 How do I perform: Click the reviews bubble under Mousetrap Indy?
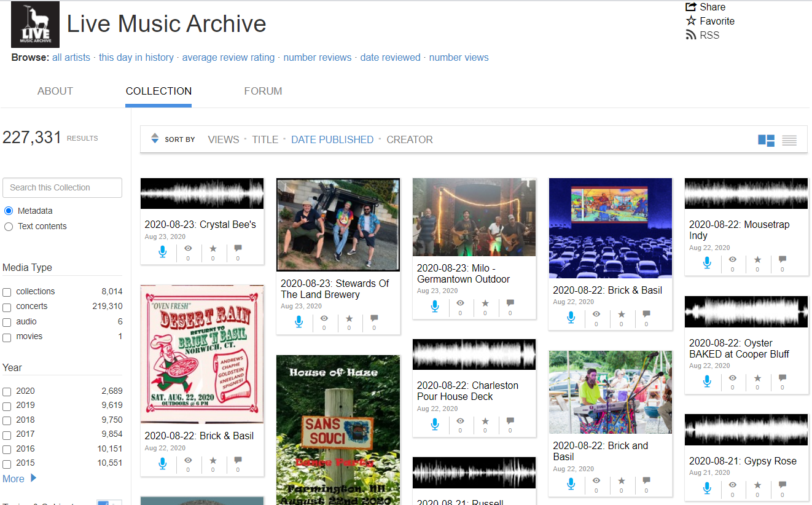coord(782,260)
